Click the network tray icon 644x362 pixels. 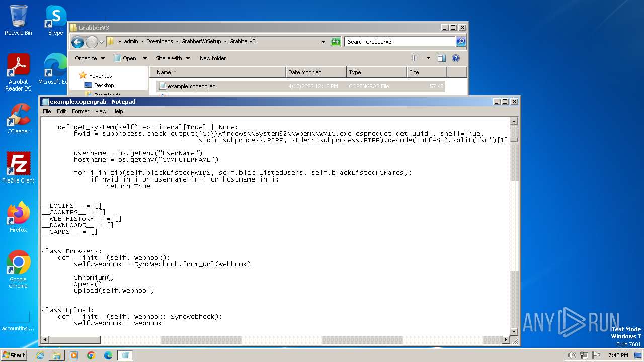tap(584, 355)
